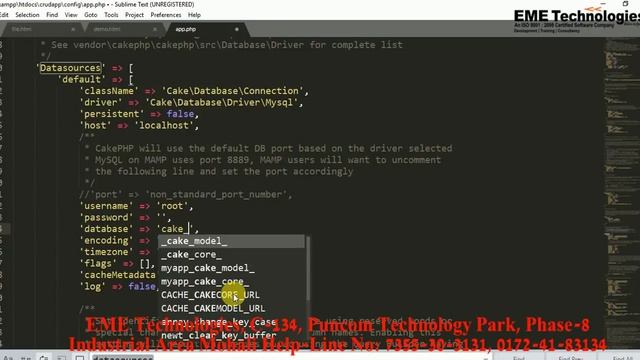Image resolution: width=640 pixels, height=360 pixels.
Task: Click the 'username' key
Action: (x=107, y=206)
